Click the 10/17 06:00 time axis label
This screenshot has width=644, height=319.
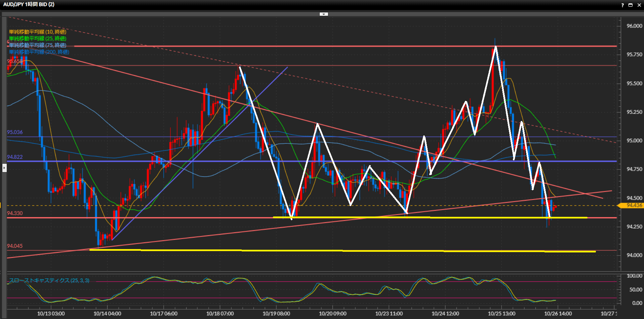pyautogui.click(x=163, y=314)
